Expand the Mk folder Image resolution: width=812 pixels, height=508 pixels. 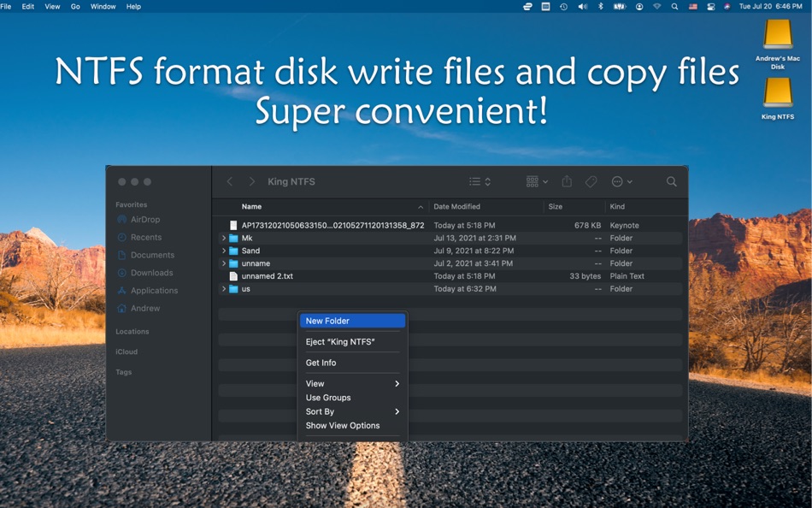pos(224,238)
